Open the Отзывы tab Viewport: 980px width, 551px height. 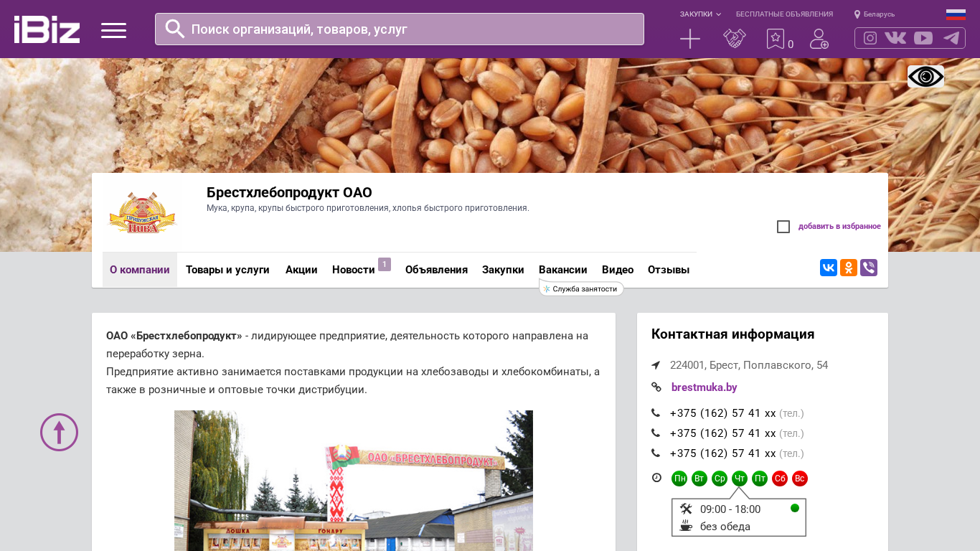669,270
